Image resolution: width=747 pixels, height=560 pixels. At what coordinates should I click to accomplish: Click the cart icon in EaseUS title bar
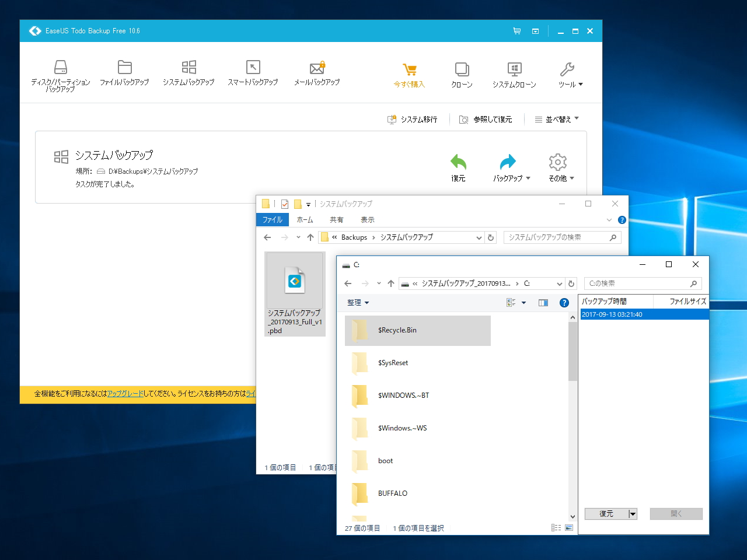517,31
